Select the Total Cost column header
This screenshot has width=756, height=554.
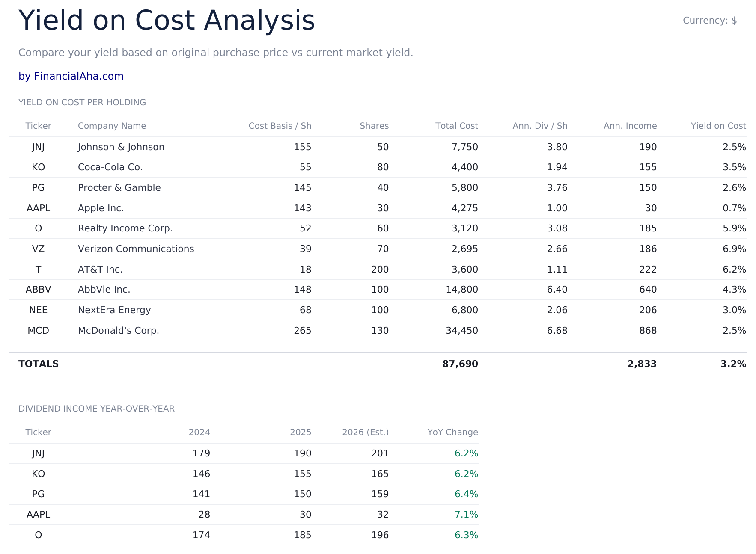coord(457,126)
